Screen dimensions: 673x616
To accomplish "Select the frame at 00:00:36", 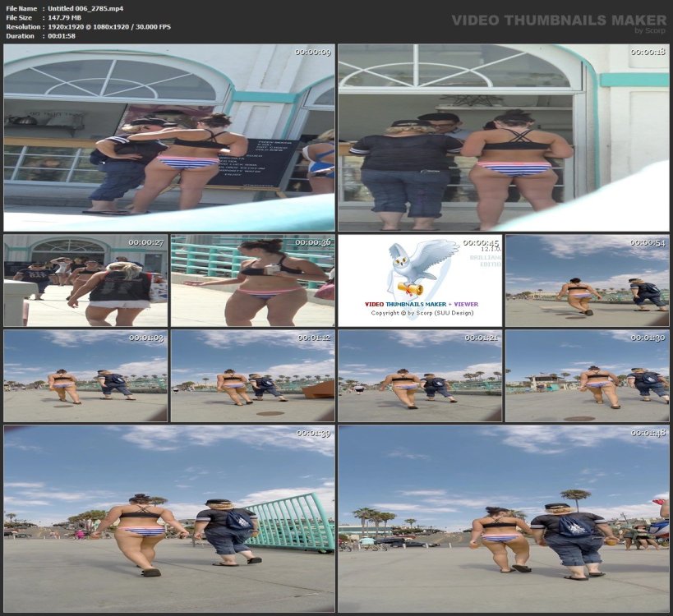I will coord(253,281).
